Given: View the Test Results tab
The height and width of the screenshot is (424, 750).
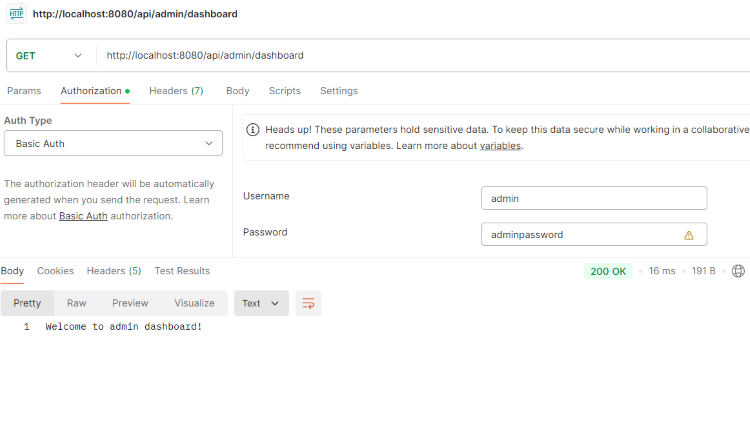Looking at the screenshot, I should pos(182,271).
